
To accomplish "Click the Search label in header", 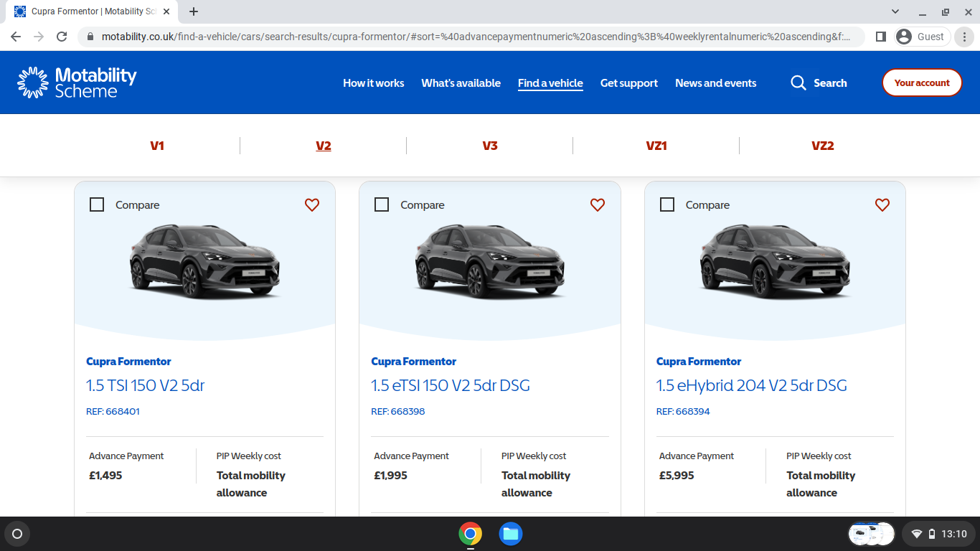I will click(x=830, y=83).
